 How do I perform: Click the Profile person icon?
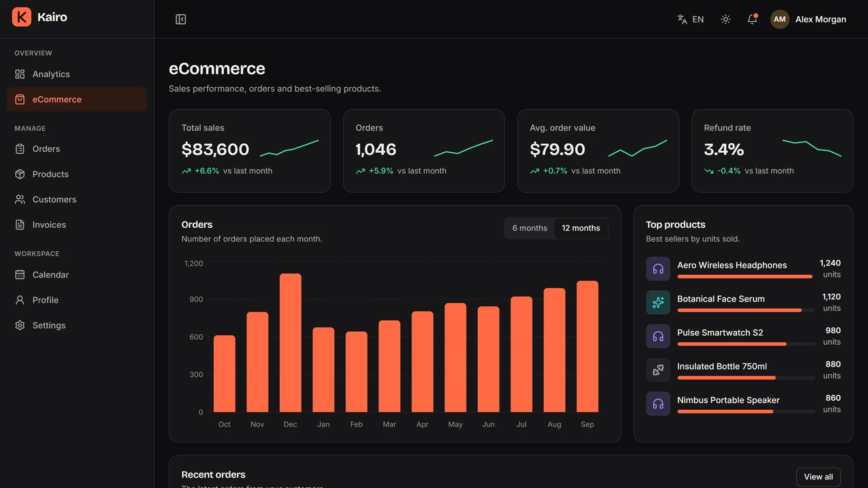click(20, 300)
